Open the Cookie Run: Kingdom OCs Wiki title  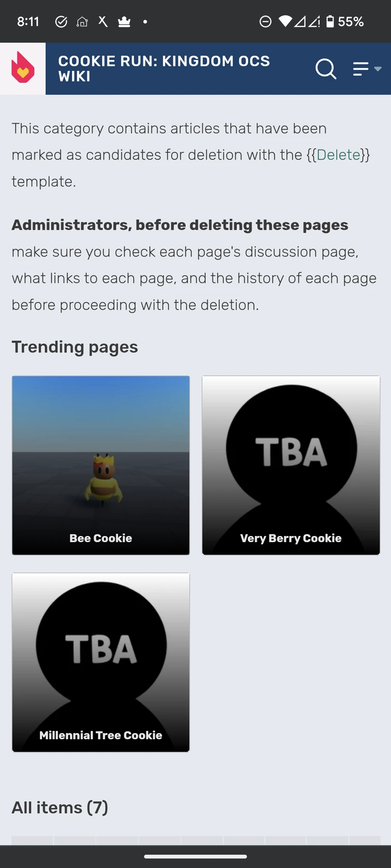164,68
